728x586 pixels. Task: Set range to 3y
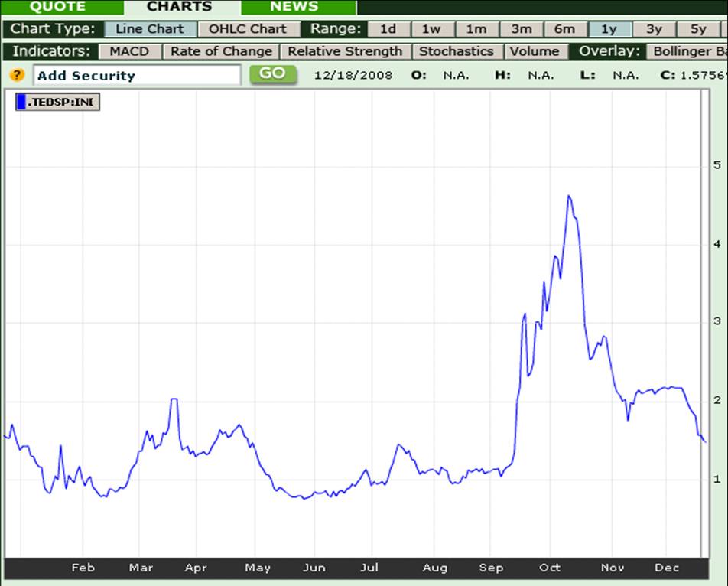point(654,29)
